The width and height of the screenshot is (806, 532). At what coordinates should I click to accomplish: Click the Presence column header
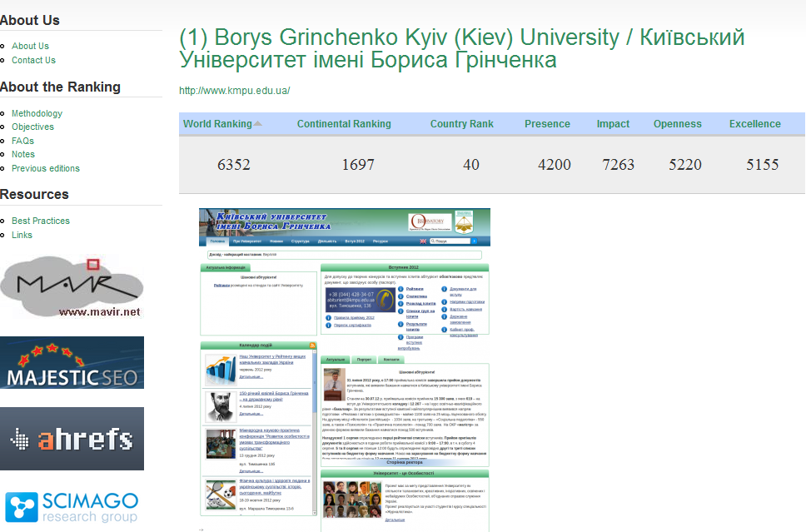[x=547, y=124]
